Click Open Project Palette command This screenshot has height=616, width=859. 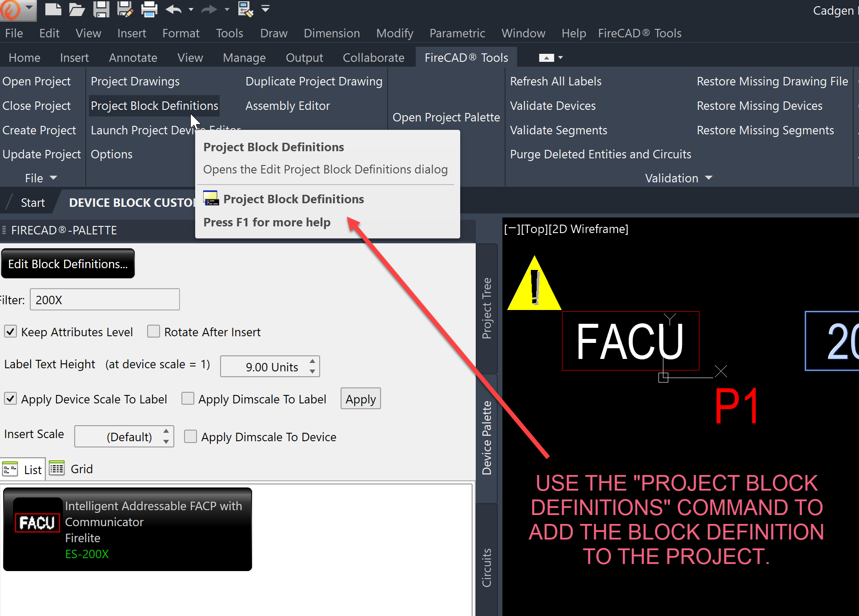[x=446, y=117]
